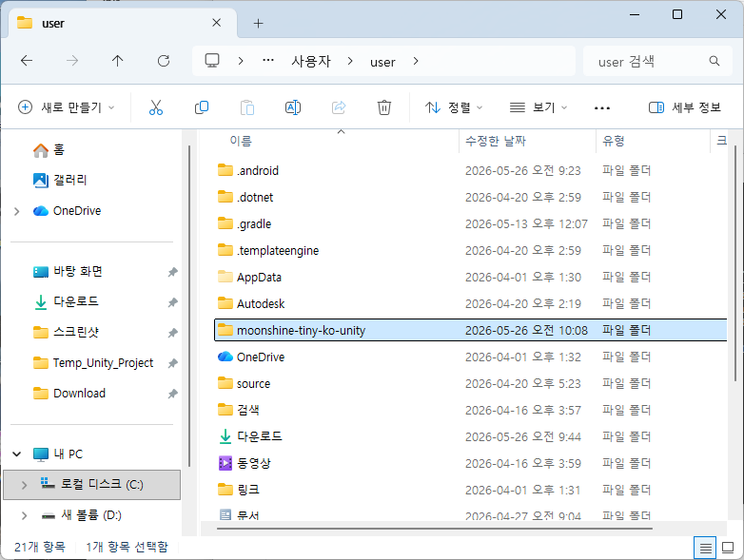Select OneDrive in the file list
This screenshot has height=560, width=744.
[x=471, y=357]
